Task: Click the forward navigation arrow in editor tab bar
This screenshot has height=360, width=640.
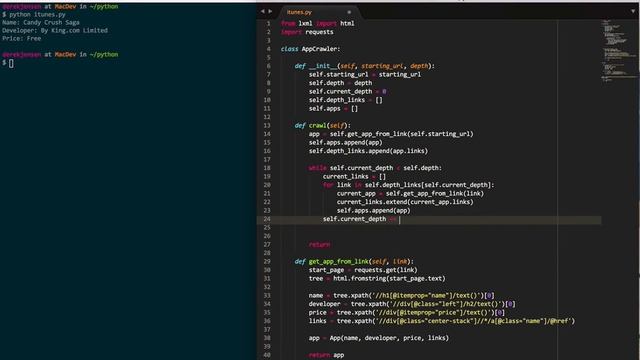Action: [x=270, y=11]
